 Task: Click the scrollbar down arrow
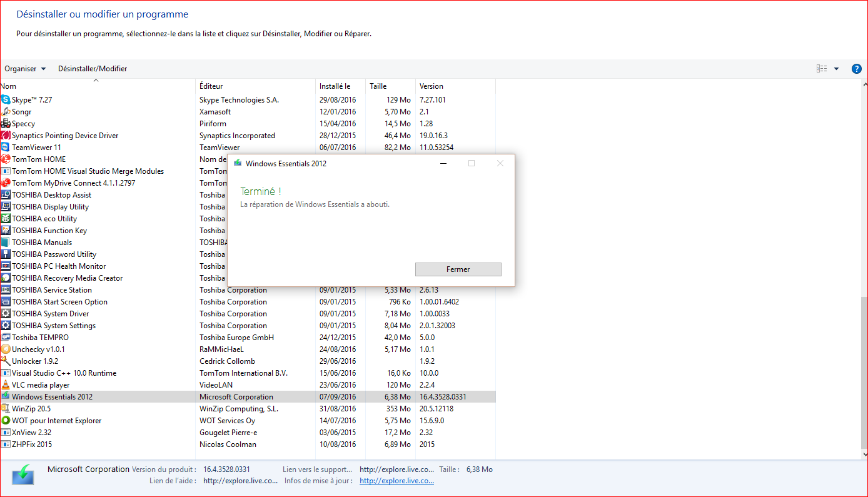864,454
